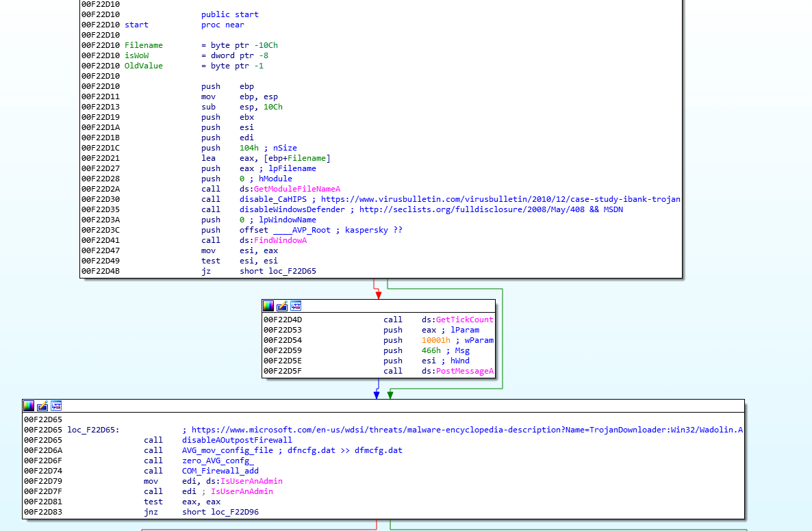
Task: Open the edit icon on loc_F22D65 block
Action: click(42, 406)
